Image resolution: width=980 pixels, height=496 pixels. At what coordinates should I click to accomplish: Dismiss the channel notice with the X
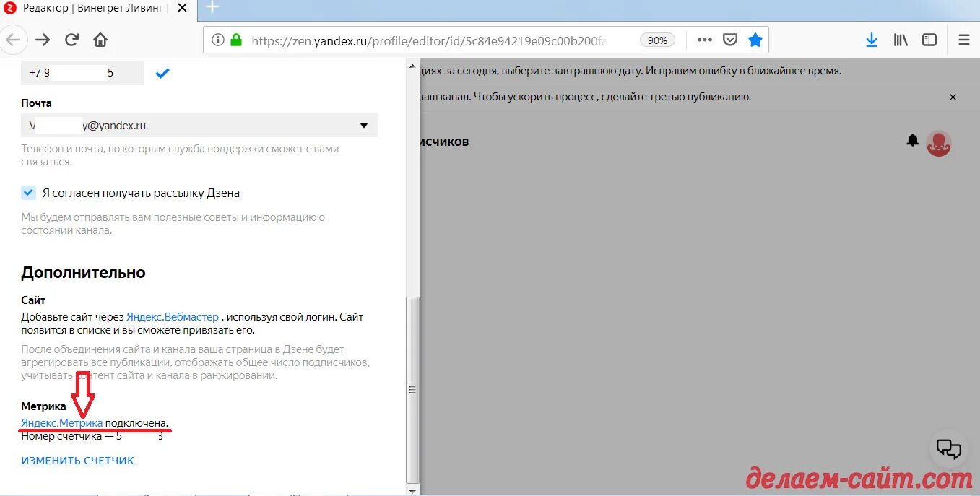(x=953, y=97)
